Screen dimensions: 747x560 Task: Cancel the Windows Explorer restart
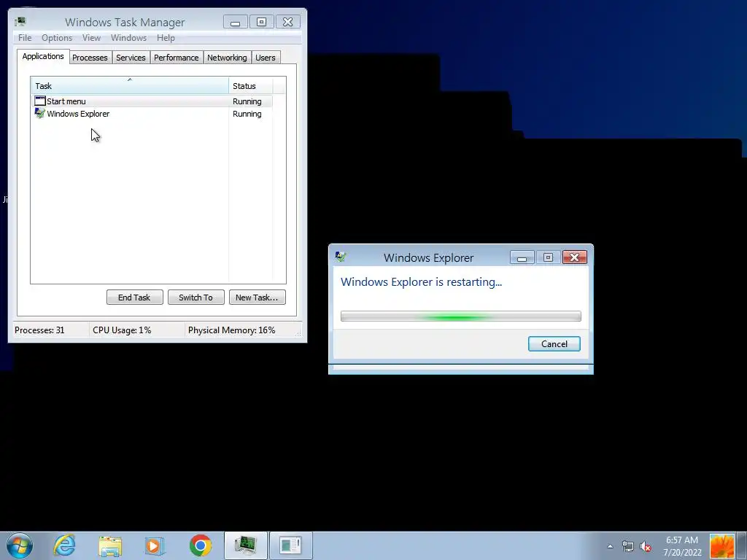(x=554, y=344)
